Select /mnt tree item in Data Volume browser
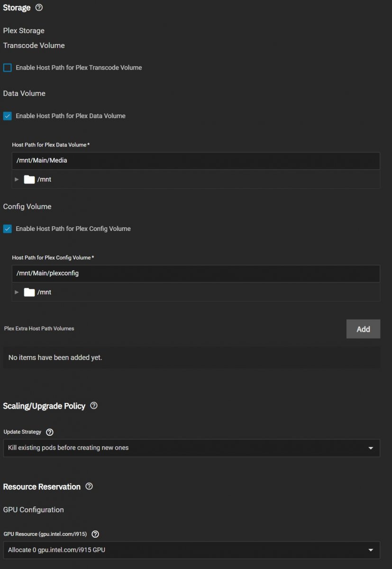This screenshot has width=392, height=569. [x=44, y=180]
